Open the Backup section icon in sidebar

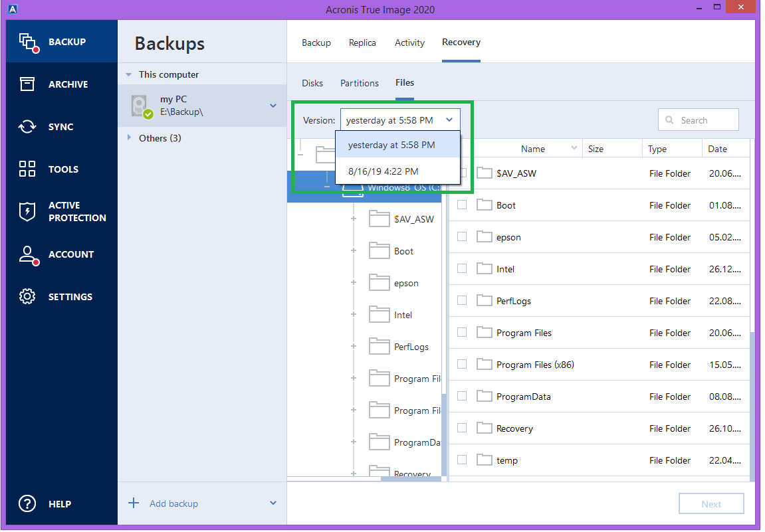coord(29,43)
